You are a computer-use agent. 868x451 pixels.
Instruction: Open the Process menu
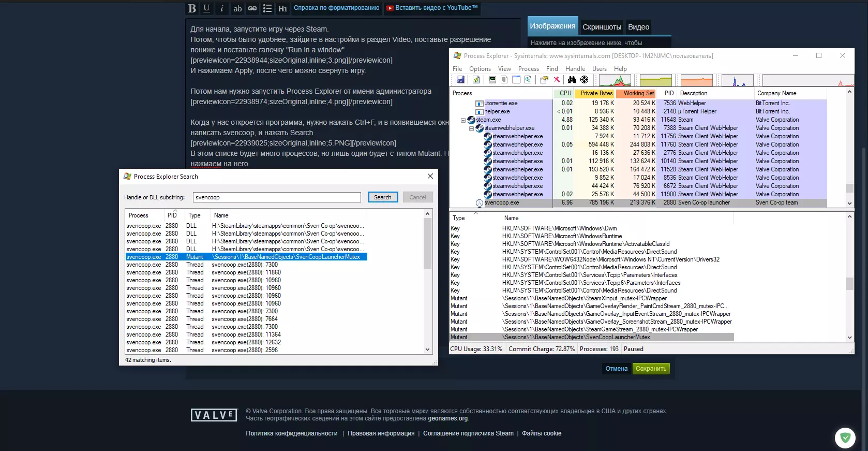[x=529, y=69]
